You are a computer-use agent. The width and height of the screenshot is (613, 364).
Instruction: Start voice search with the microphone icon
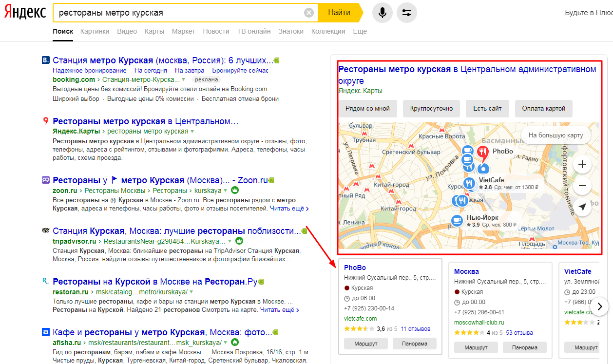[383, 13]
